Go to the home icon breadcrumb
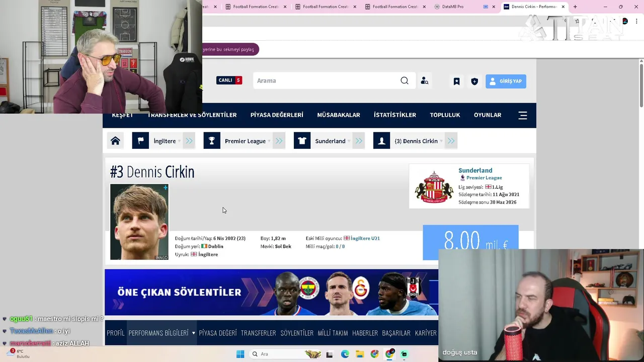Screen dimensions: 644x362 click(115, 141)
